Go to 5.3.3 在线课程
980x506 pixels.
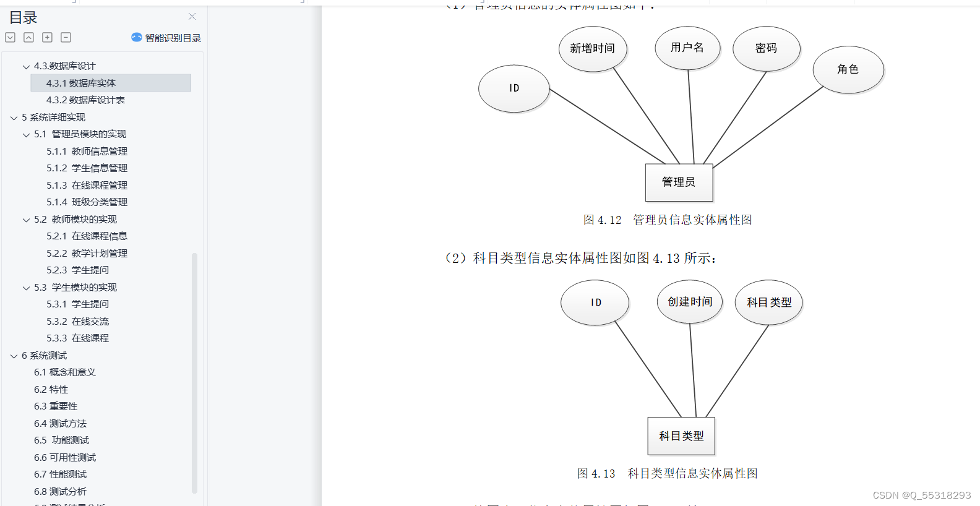(x=77, y=338)
